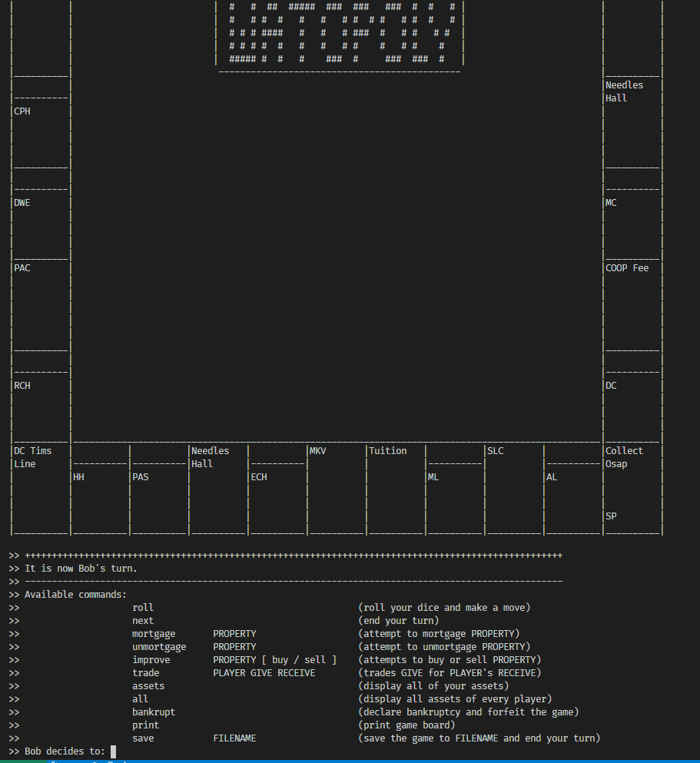This screenshot has width=700, height=763.
Task: Select the "assets" command word
Action: pyautogui.click(x=148, y=686)
